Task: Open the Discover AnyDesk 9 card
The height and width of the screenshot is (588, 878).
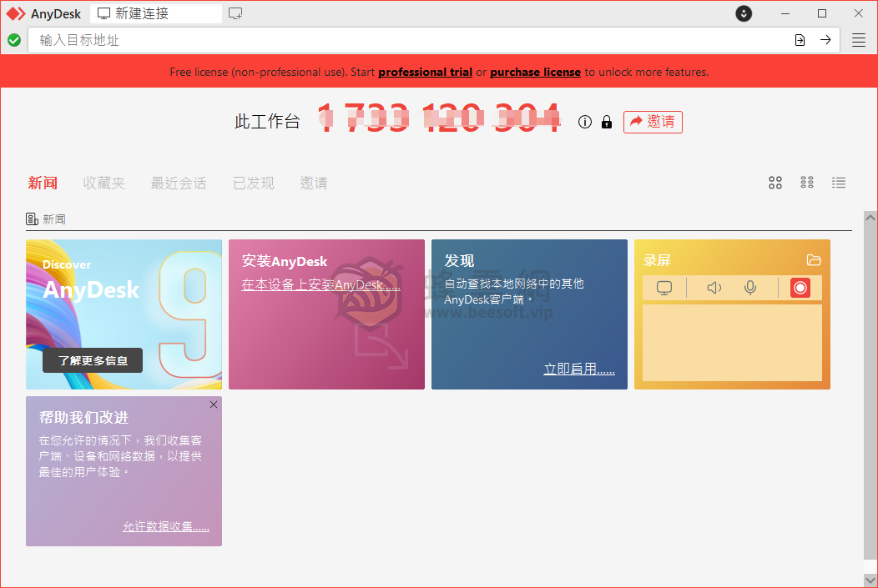Action: coord(124,314)
